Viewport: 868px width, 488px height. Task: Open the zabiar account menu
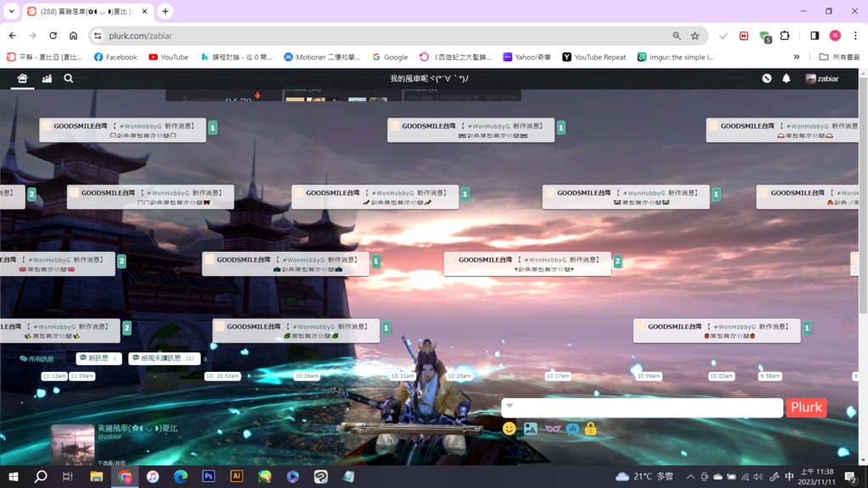(x=822, y=79)
